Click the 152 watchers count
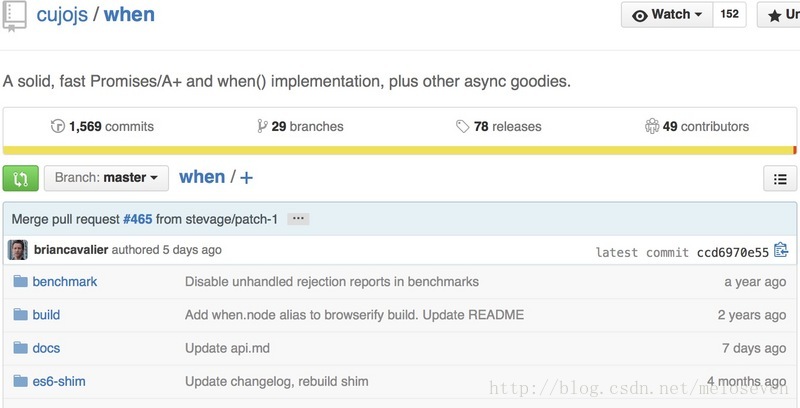Image resolution: width=800 pixels, height=408 pixels. 730,15
